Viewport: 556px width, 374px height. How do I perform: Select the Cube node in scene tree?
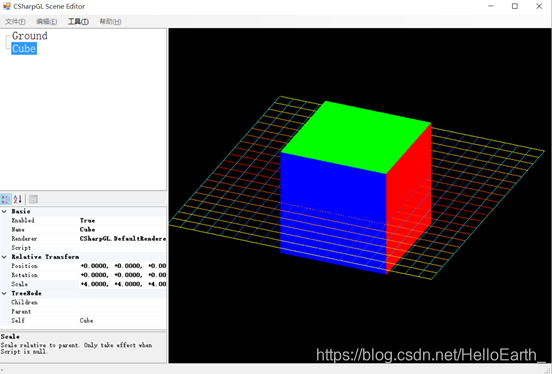point(24,49)
